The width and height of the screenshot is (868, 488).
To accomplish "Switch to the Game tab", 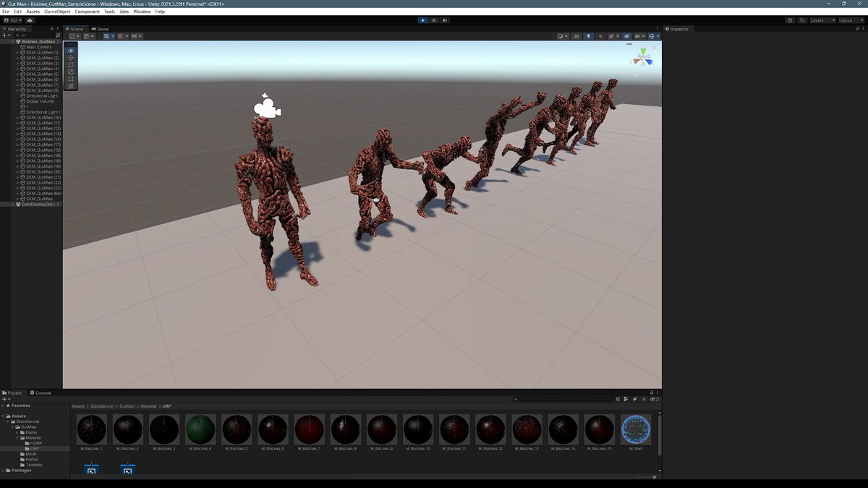I will pos(100,29).
